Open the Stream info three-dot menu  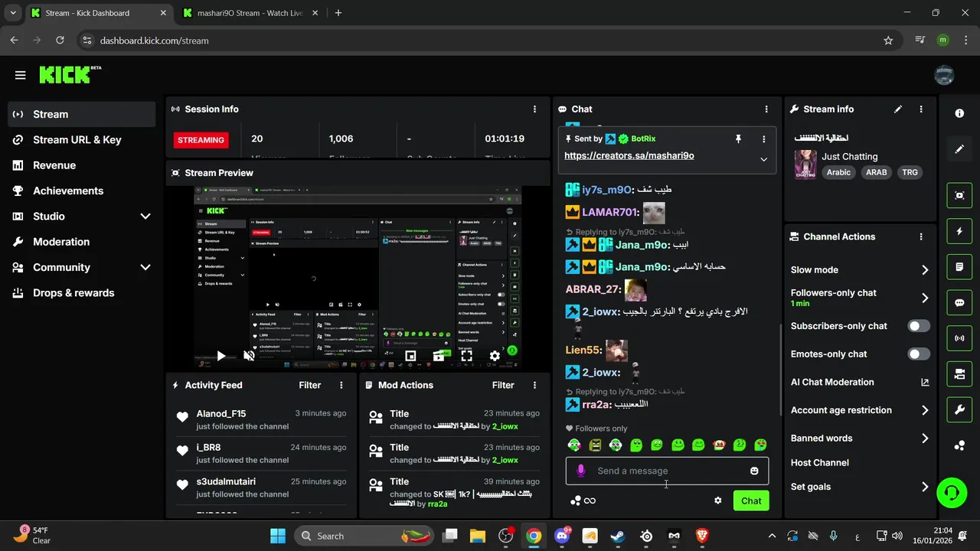921,109
